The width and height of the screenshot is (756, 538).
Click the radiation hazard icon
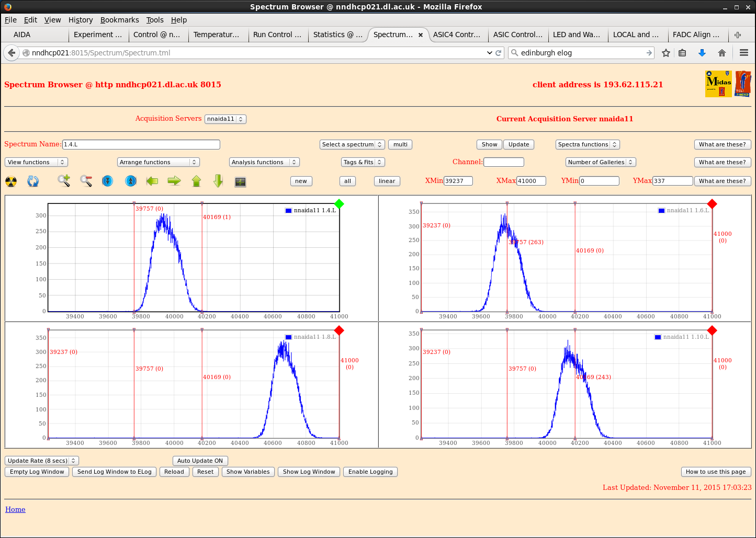click(x=11, y=181)
